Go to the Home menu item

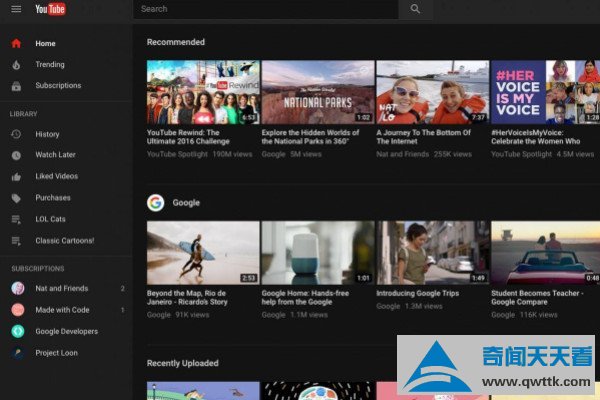point(45,43)
